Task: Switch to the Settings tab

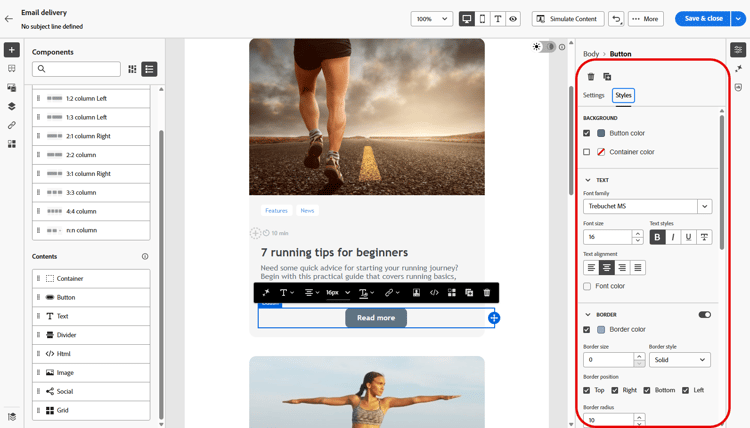Action: click(x=594, y=95)
